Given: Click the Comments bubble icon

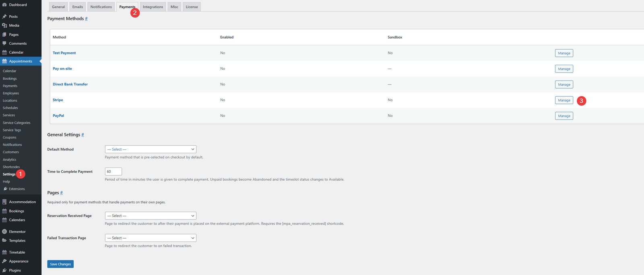Looking at the screenshot, I should (4, 43).
